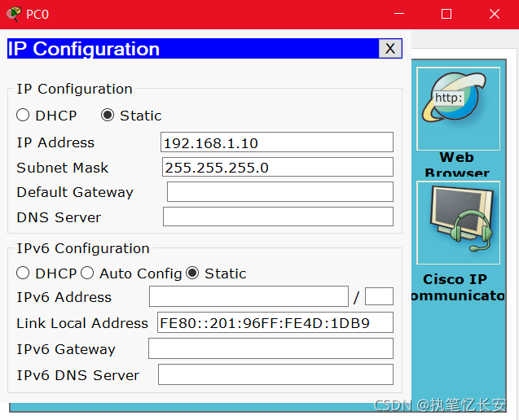519x420 pixels.
Task: Click the Default Gateway label
Action: tap(75, 192)
